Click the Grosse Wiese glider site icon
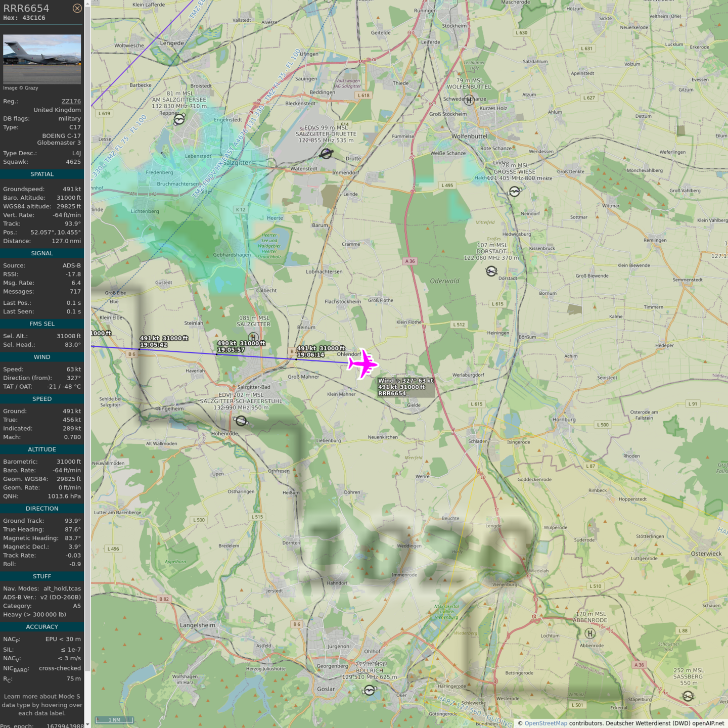 tap(514, 192)
